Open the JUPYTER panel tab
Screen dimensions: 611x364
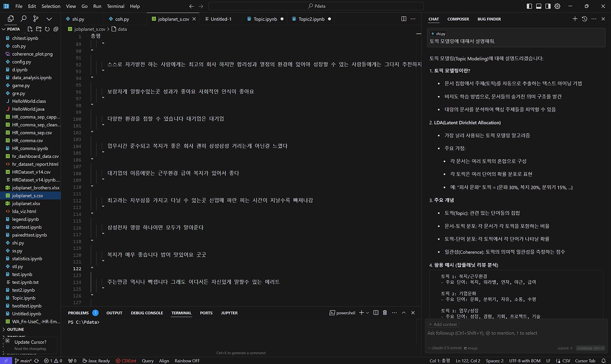[230, 313]
